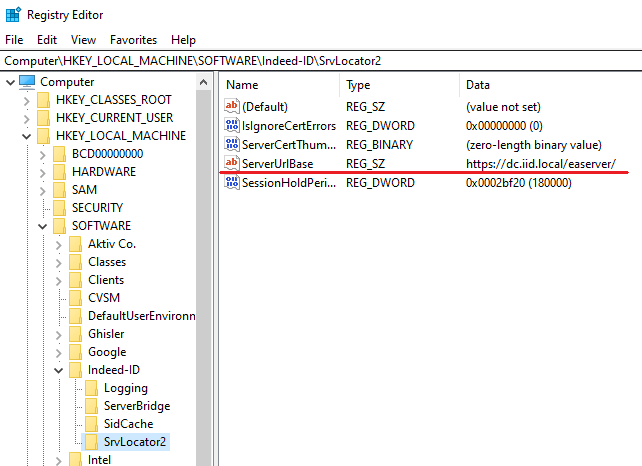Collapse the HKEY_LOCAL_MACHINE branch
The width and height of the screenshot is (642, 466).
tap(25, 136)
